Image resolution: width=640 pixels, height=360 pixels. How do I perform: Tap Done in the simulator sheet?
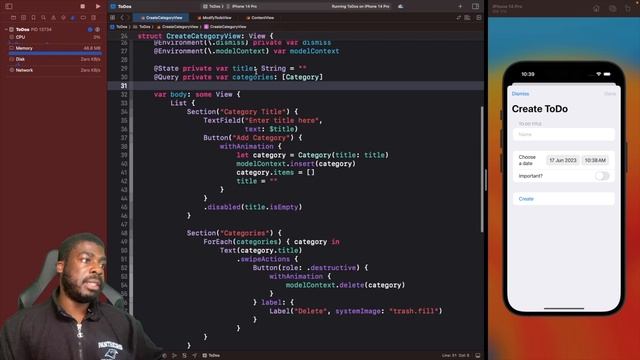[610, 94]
